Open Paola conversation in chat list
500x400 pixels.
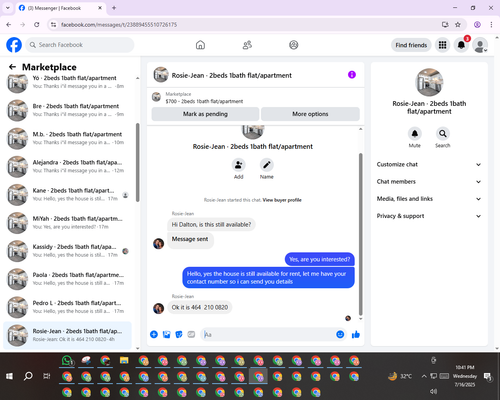pyautogui.click(x=67, y=279)
